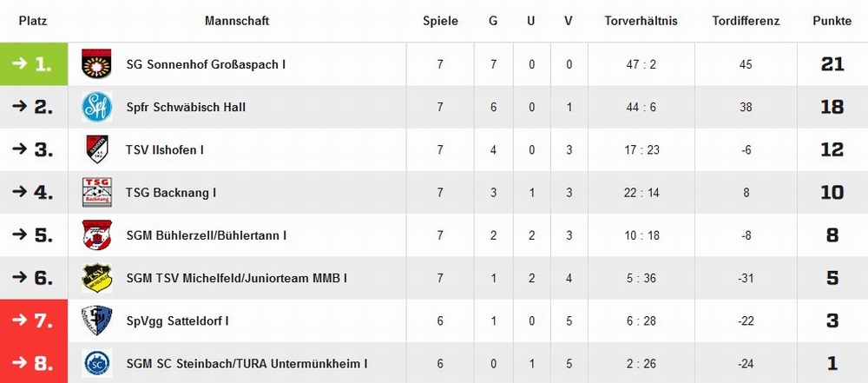Click the TSV Michelfeld yellow-black crest
The image size is (868, 383).
pyautogui.click(x=97, y=278)
